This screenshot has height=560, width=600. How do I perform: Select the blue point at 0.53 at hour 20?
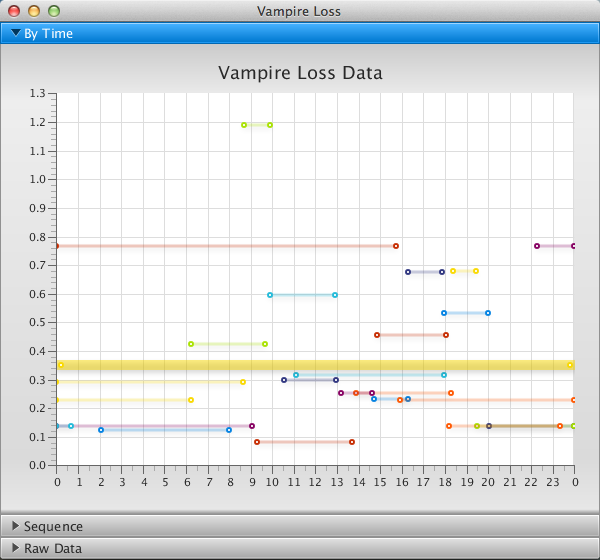click(488, 313)
